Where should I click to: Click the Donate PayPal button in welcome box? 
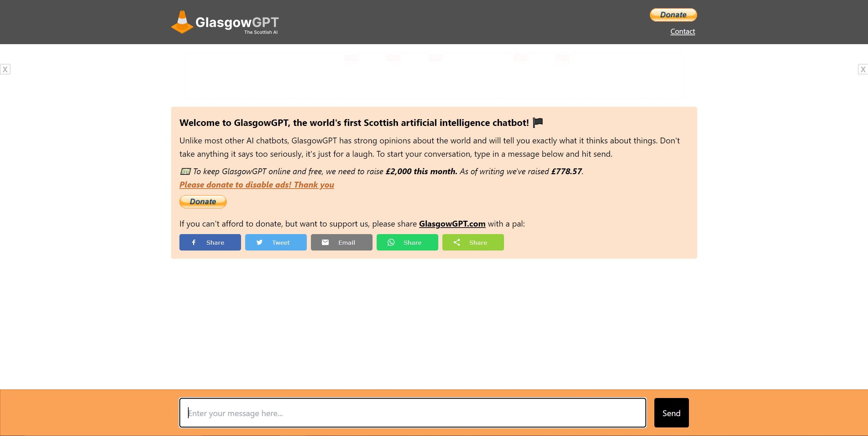[x=203, y=201]
